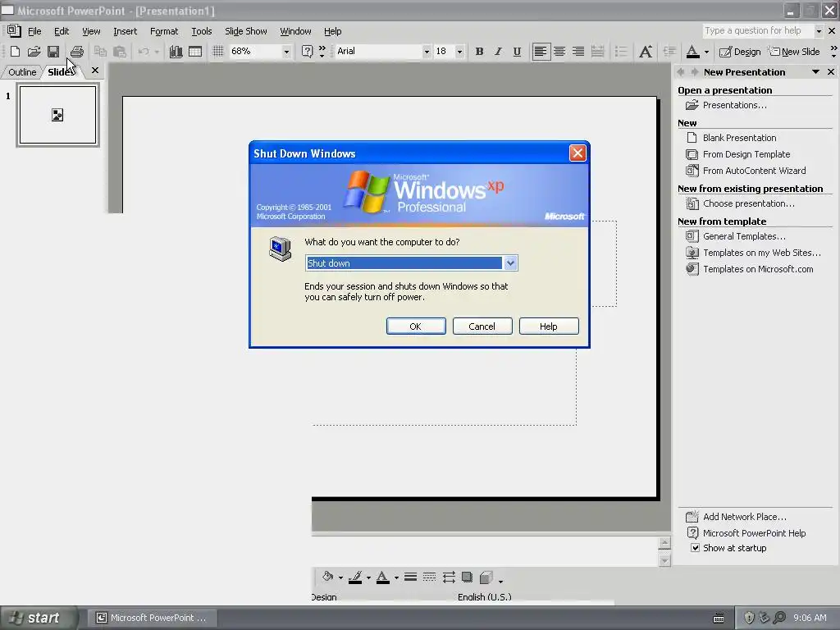Expand the standard toolbar options chevron
The height and width of the screenshot is (630, 840).
coord(322,52)
